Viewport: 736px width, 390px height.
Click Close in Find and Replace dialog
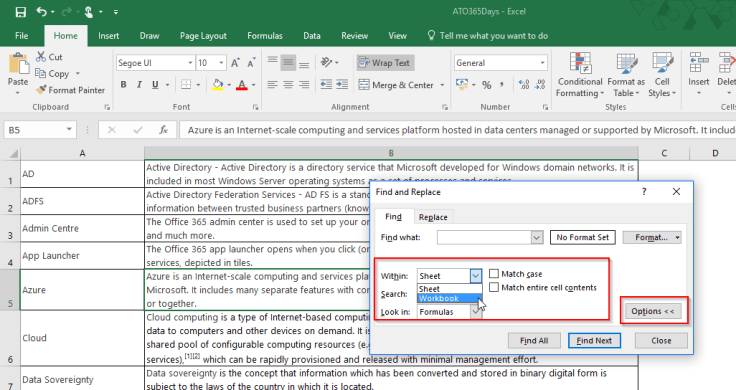[x=661, y=341]
